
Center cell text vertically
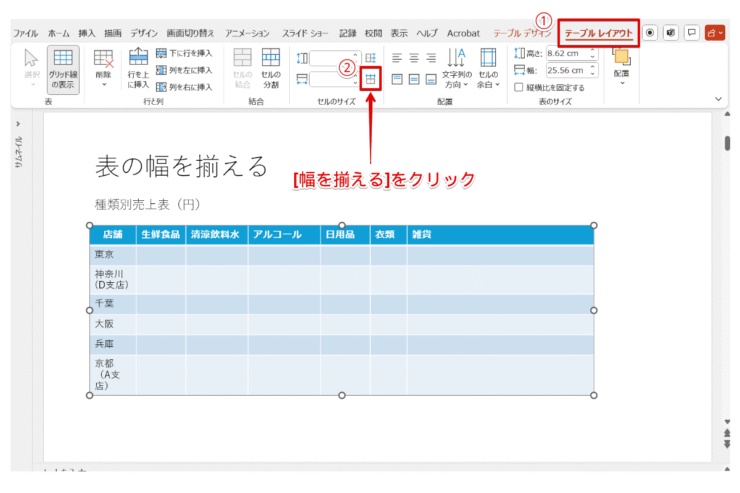pyautogui.click(x=414, y=79)
